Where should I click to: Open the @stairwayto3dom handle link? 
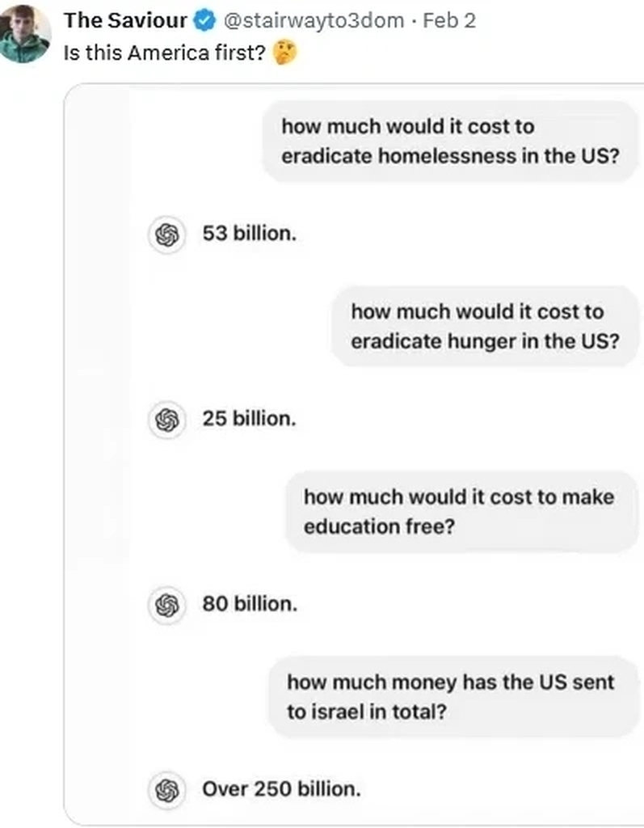[312, 20]
